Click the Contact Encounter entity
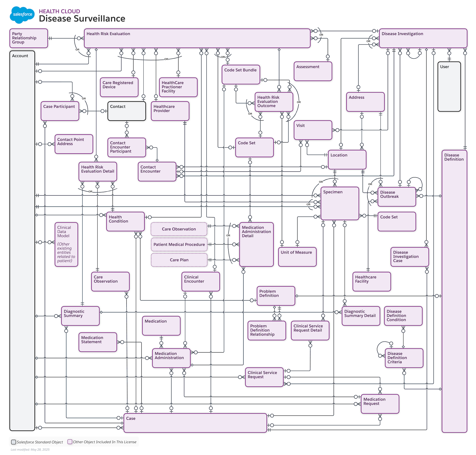 point(157,172)
